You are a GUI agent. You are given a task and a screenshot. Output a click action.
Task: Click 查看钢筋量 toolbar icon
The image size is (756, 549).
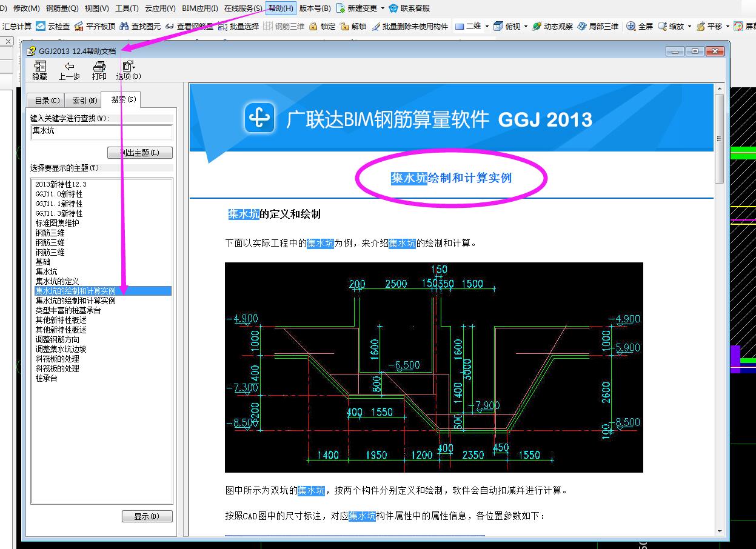click(189, 26)
